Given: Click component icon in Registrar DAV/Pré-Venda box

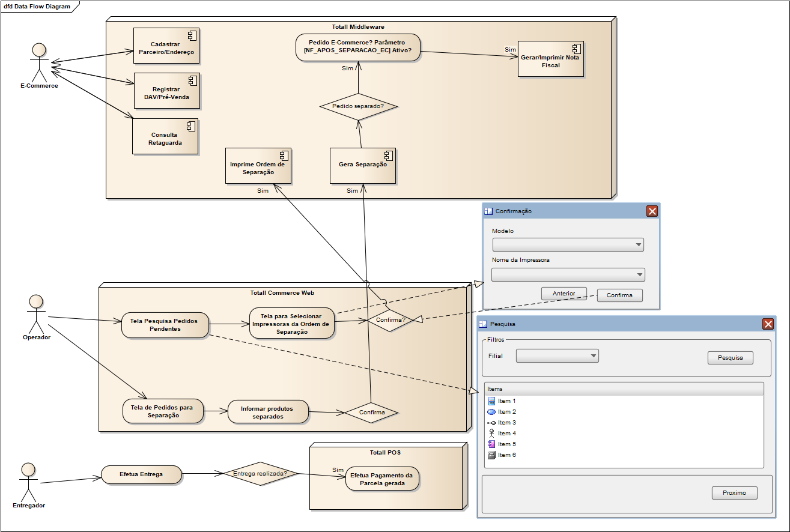Looking at the screenshot, I should [192, 80].
